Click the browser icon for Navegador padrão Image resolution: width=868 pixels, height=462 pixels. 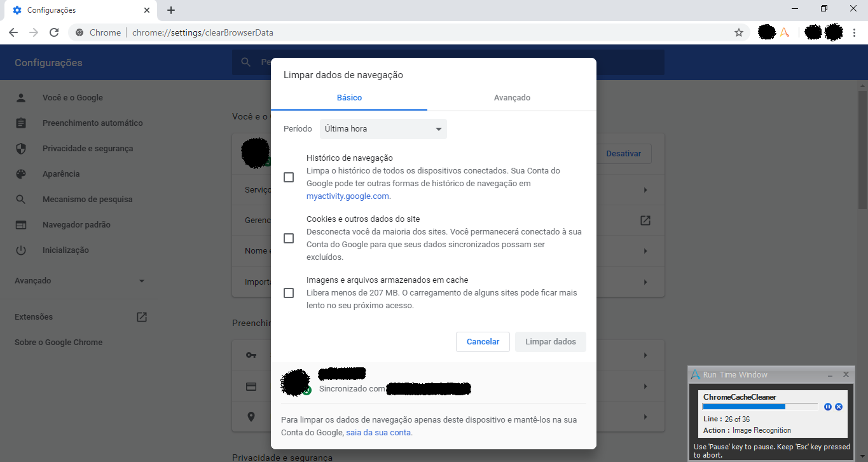point(21,225)
